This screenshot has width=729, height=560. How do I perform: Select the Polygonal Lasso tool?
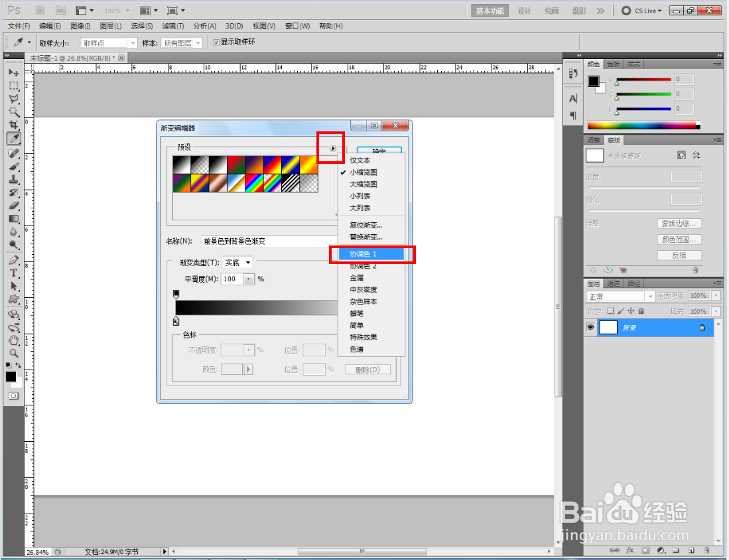point(13,99)
